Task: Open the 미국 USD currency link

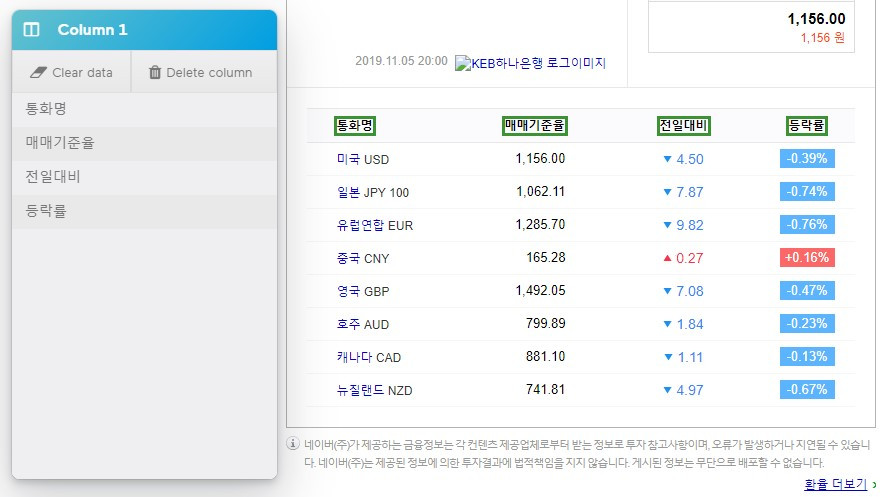Action: [x=363, y=159]
